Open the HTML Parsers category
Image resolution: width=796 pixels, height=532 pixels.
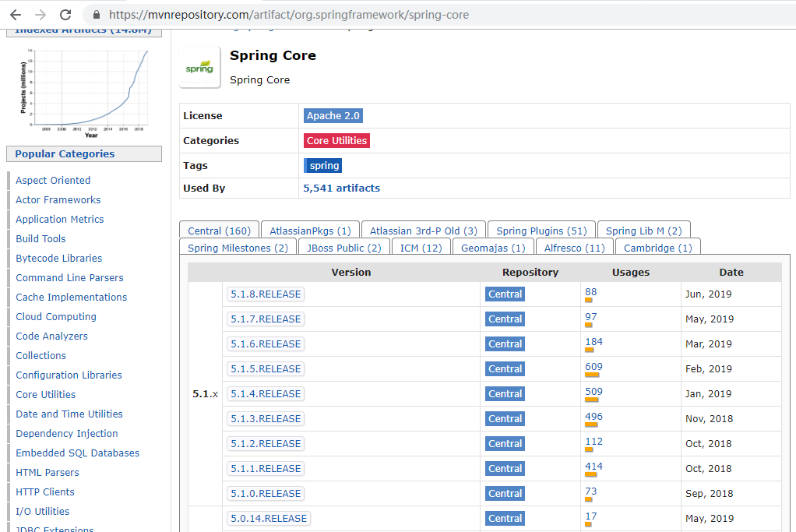(48, 473)
